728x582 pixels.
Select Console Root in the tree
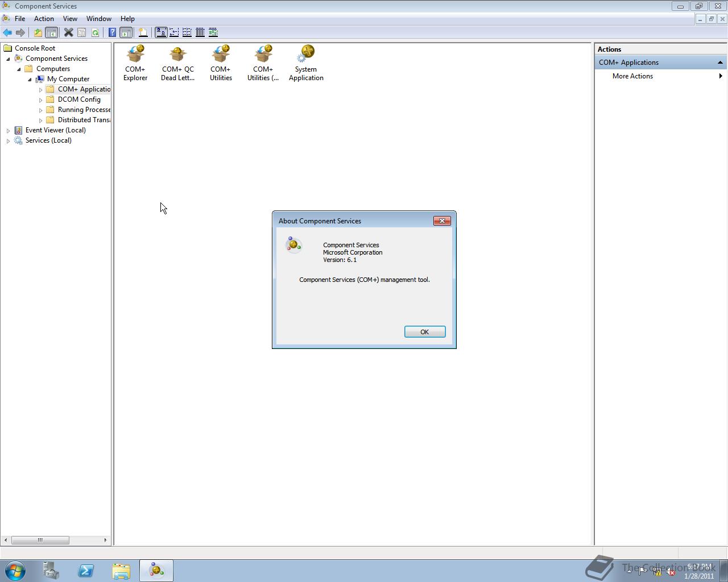(x=35, y=48)
